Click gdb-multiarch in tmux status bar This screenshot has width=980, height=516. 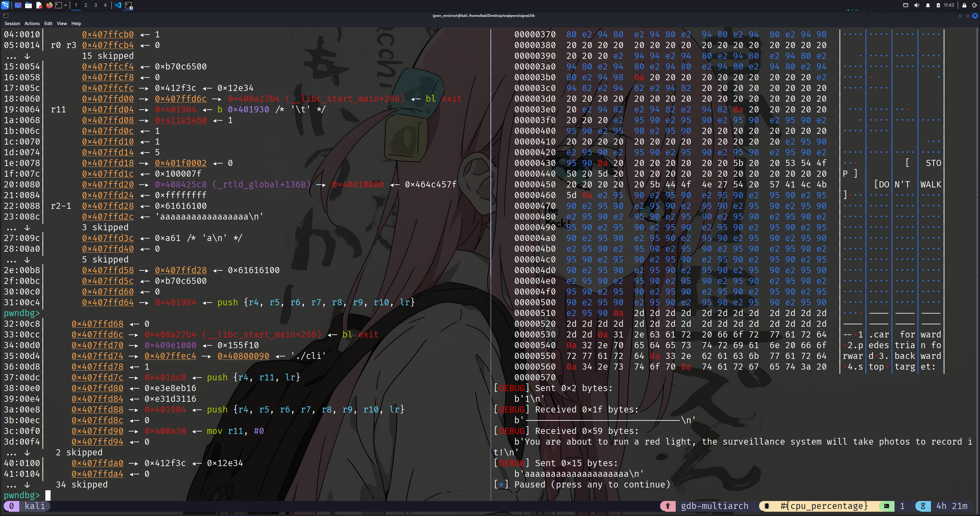click(x=714, y=506)
